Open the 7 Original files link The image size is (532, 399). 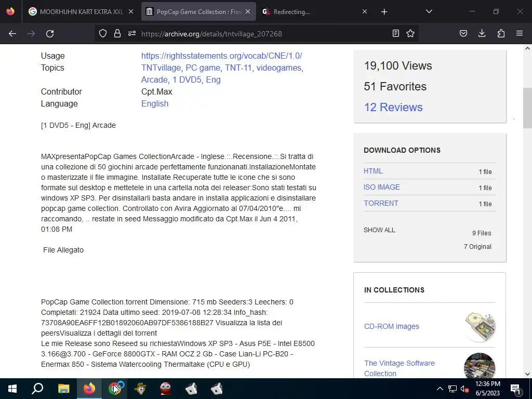tap(477, 247)
